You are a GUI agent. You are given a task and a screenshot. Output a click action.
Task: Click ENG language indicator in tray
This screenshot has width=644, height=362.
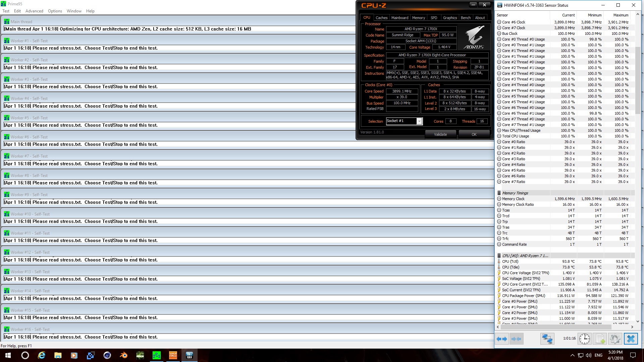(598, 355)
